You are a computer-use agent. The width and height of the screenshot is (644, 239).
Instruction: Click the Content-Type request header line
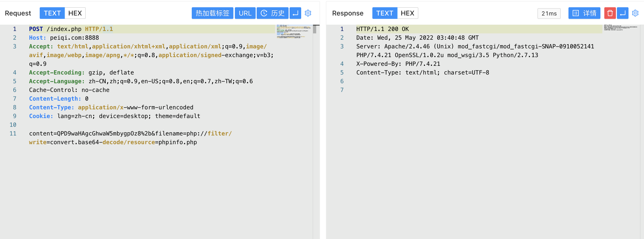click(111, 107)
